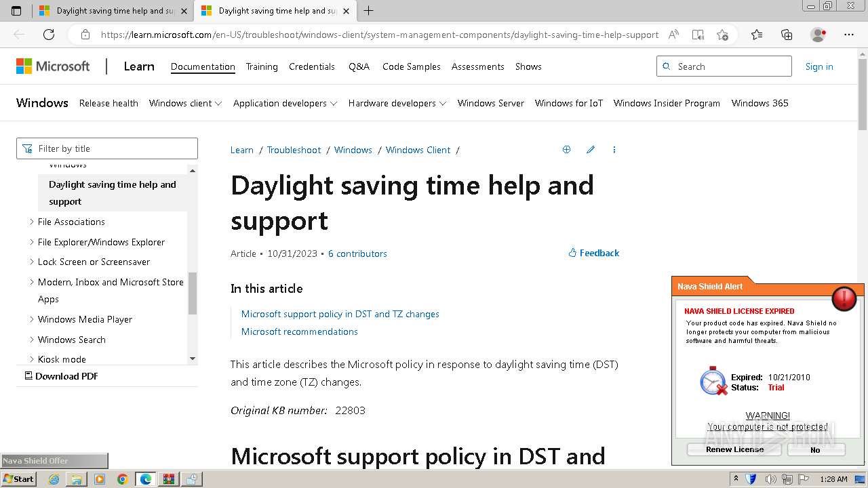Open a new browser tab
The height and width of the screenshot is (488, 868).
[368, 11]
